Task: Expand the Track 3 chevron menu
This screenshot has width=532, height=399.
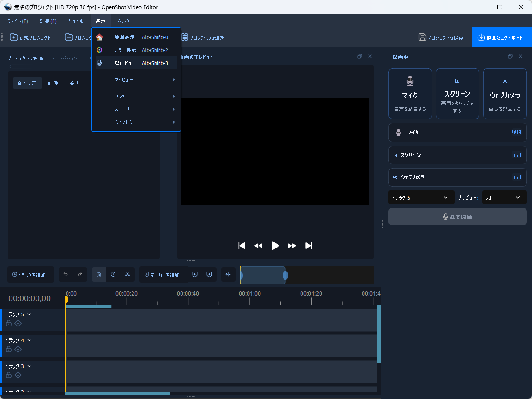Action: pos(29,366)
